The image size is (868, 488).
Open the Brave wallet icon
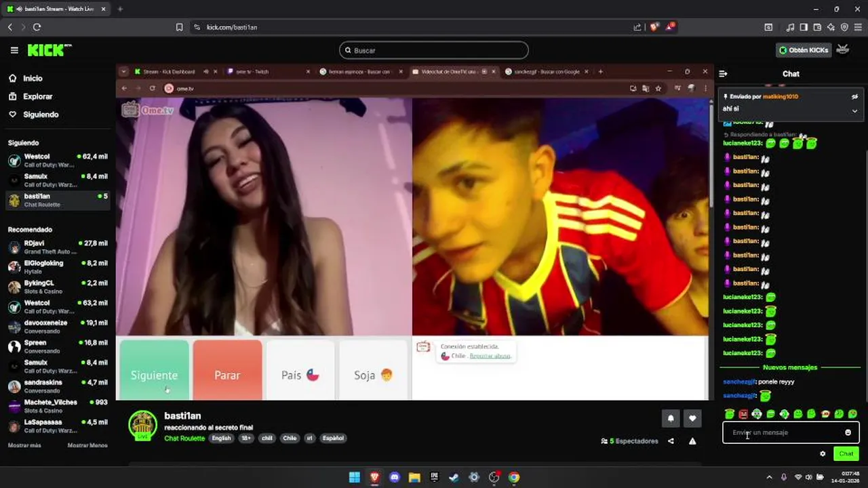pos(817,27)
